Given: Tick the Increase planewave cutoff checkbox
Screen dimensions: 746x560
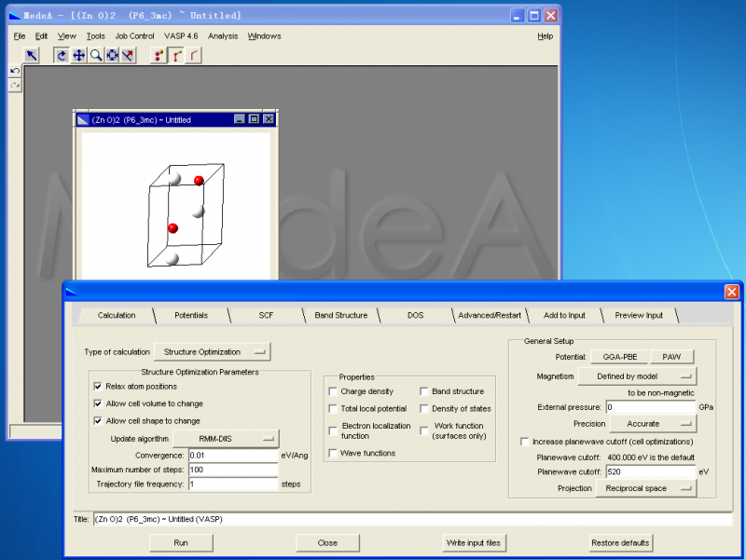Looking at the screenshot, I should click(525, 442).
